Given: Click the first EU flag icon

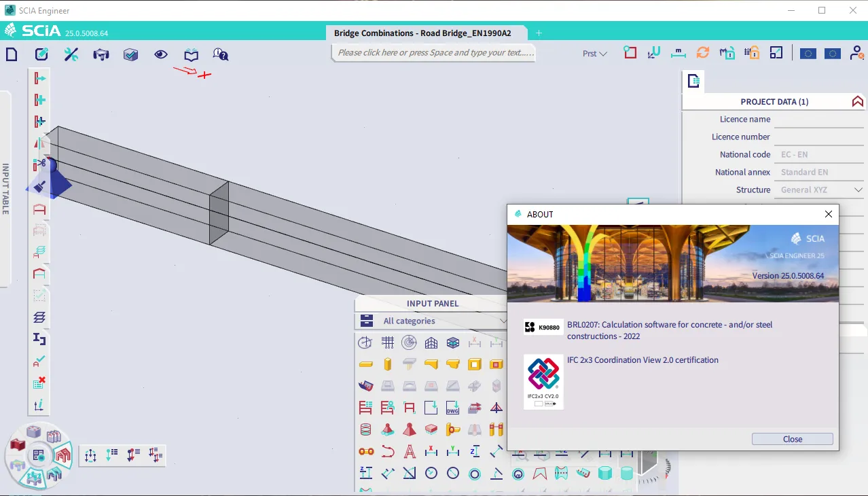Looking at the screenshot, I should pyautogui.click(x=808, y=54).
